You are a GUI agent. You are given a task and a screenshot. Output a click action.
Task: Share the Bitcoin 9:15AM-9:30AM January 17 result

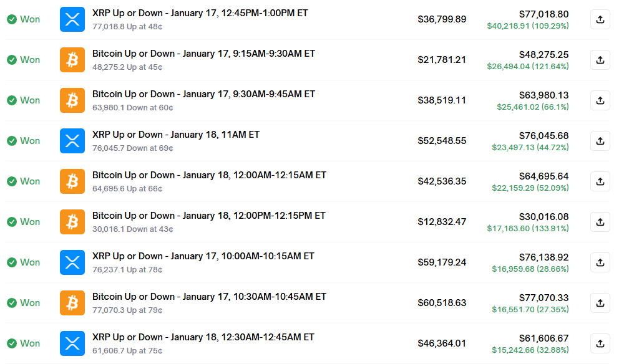tap(600, 60)
